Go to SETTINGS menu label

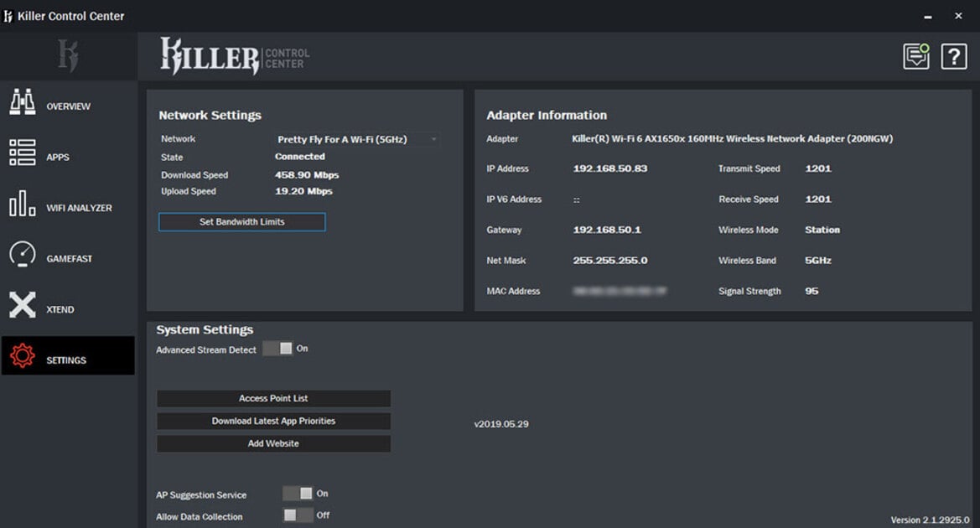(x=66, y=360)
